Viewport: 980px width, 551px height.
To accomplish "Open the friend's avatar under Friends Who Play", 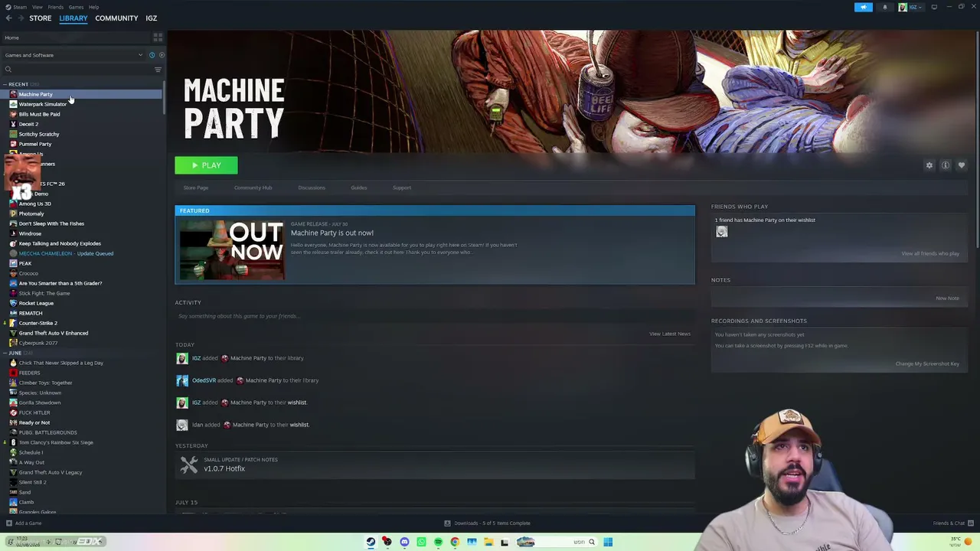I will pos(722,232).
